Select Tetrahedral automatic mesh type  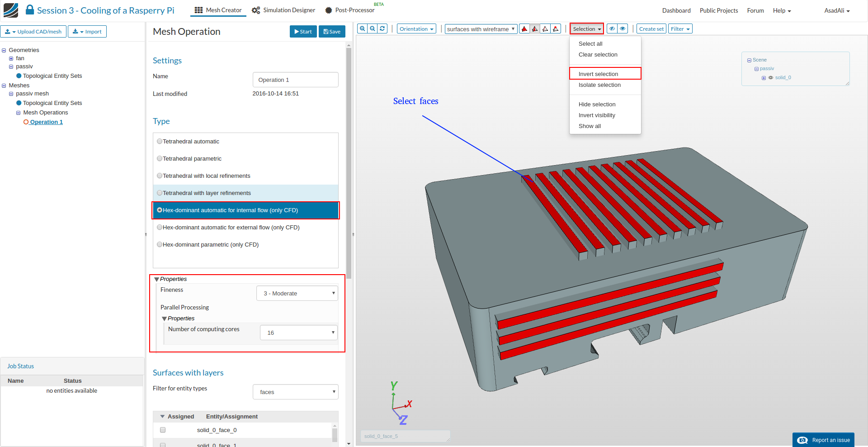point(160,142)
